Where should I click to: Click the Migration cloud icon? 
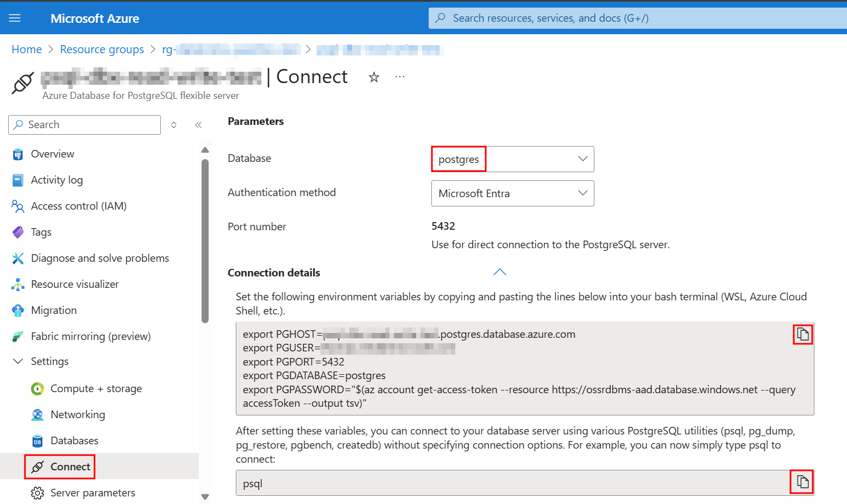click(x=18, y=310)
